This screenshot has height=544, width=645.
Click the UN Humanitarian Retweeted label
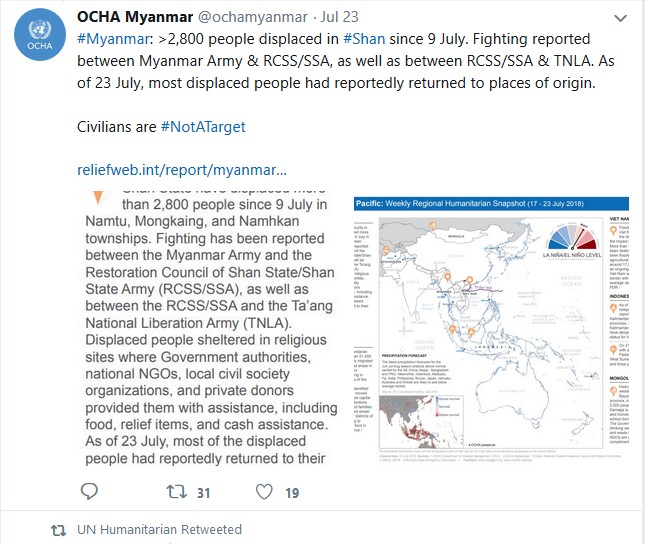pyautogui.click(x=159, y=529)
